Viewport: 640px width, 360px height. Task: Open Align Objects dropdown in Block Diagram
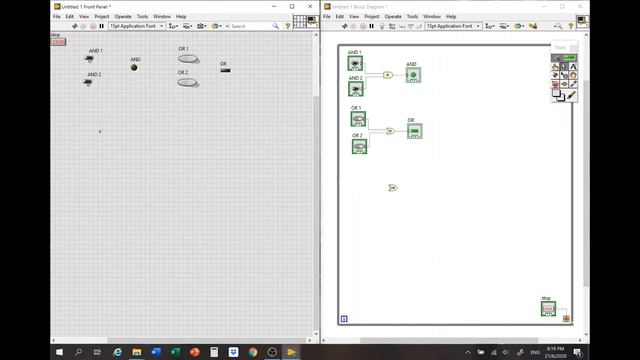click(x=490, y=26)
